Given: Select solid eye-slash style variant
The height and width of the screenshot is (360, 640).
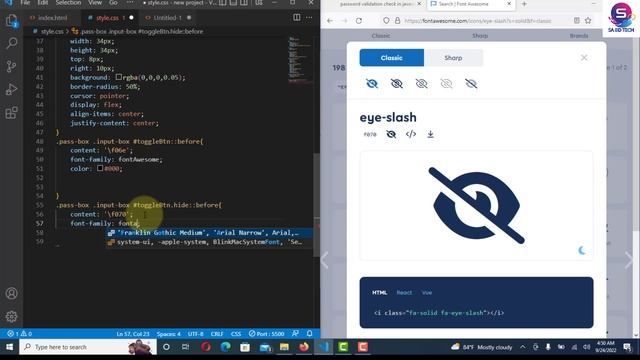Looking at the screenshot, I should click(372, 84).
